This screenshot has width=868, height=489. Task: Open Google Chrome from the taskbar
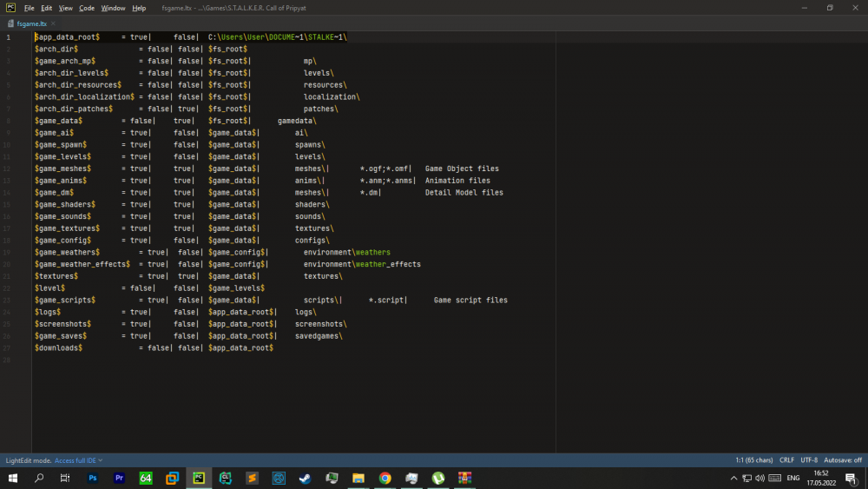[385, 479]
